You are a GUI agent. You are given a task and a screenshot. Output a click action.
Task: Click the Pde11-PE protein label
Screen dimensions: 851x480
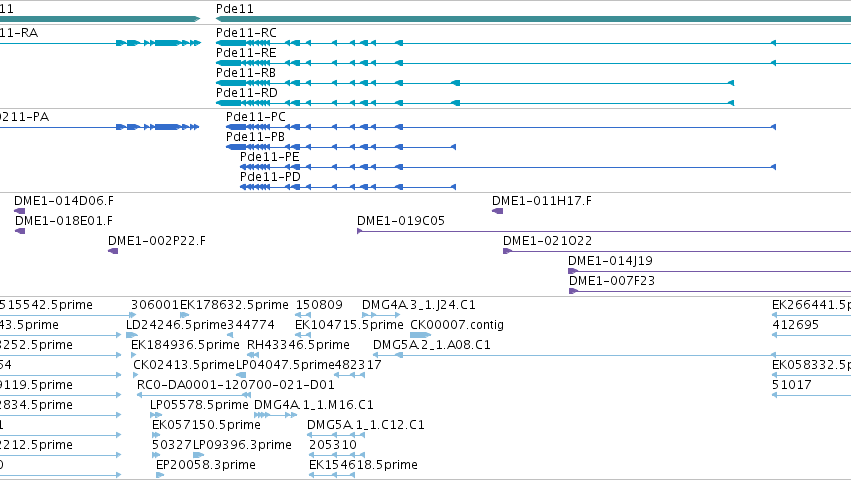point(270,157)
